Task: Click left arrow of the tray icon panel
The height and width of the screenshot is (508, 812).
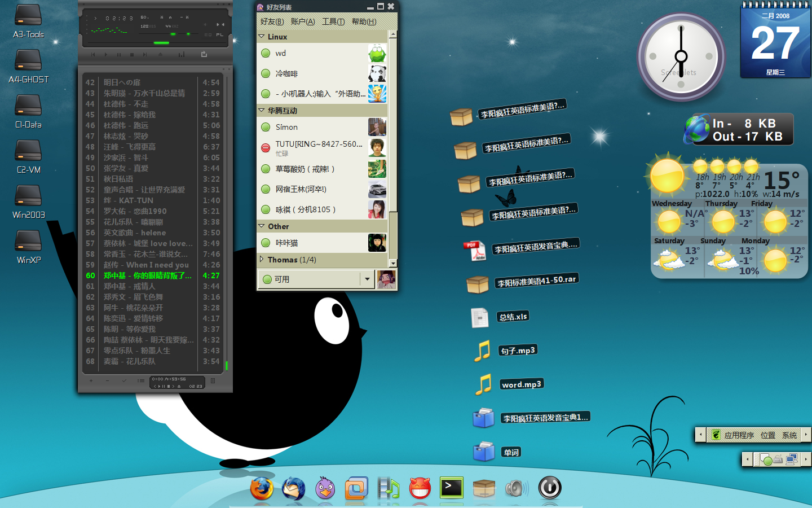Action: 747,459
